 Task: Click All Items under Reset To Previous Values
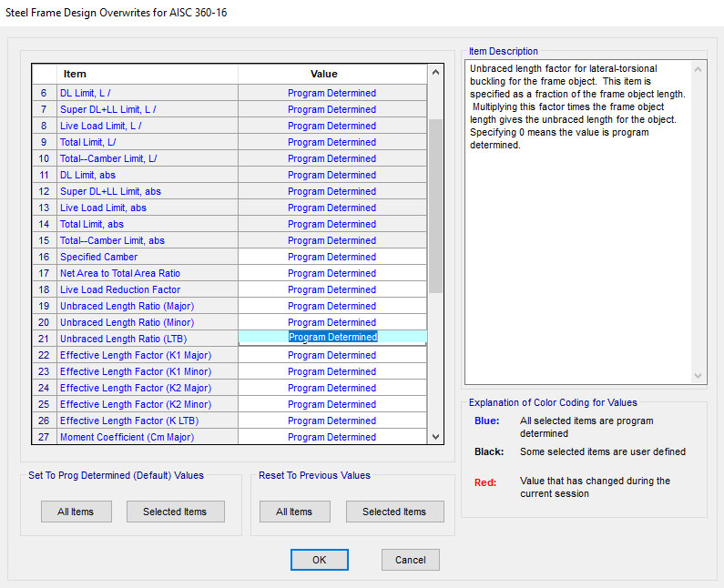coord(294,512)
